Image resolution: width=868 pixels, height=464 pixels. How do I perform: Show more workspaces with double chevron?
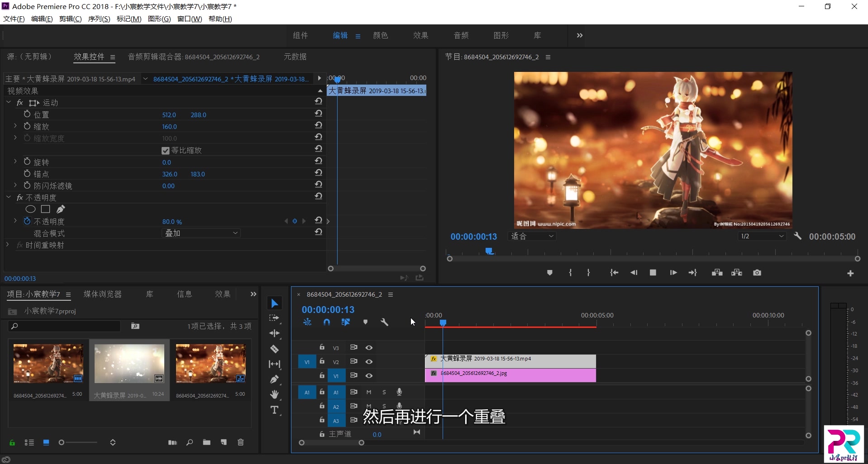pos(580,35)
